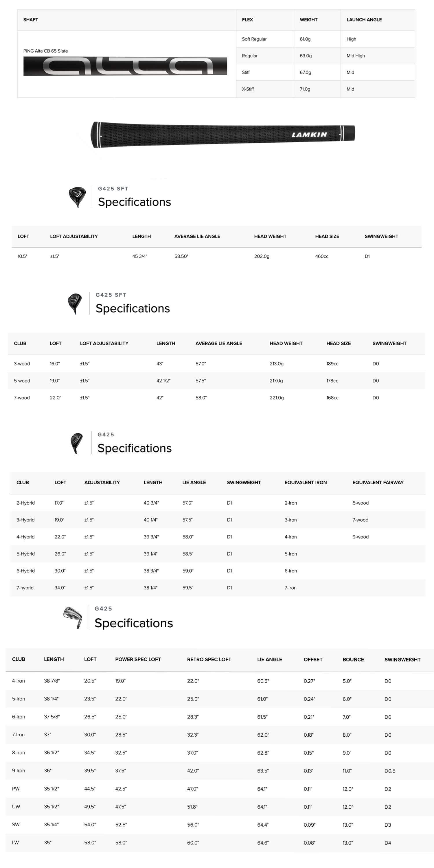The width and height of the screenshot is (434, 868).
Task: Click the G425 SFT driver head thumbnail
Action: (x=78, y=197)
